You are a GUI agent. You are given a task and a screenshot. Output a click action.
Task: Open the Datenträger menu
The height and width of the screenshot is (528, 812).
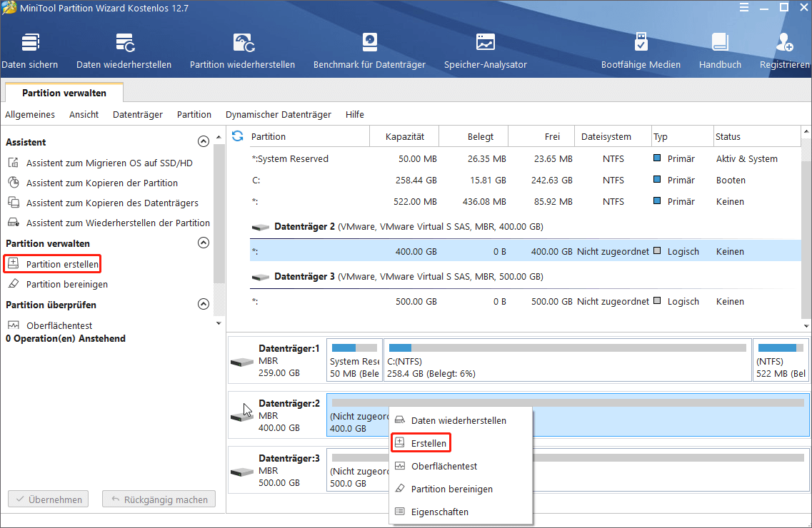(138, 114)
